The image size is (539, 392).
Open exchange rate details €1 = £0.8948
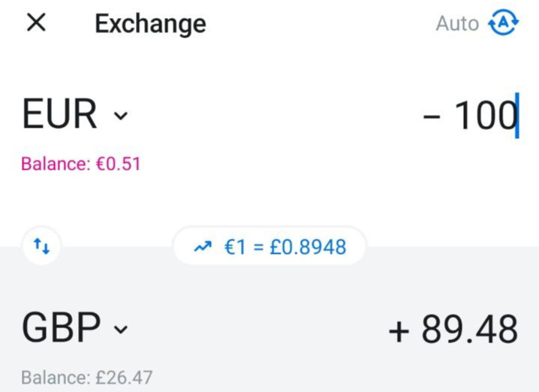[285, 246]
